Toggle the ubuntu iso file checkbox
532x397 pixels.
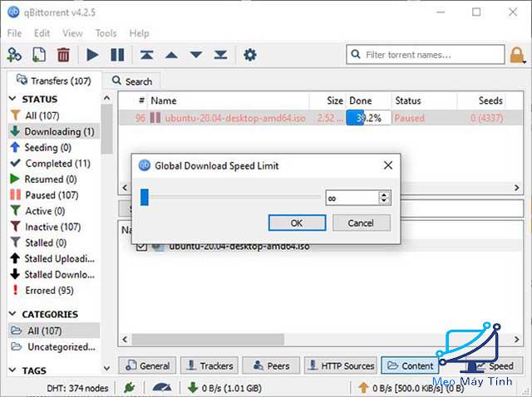pos(141,247)
